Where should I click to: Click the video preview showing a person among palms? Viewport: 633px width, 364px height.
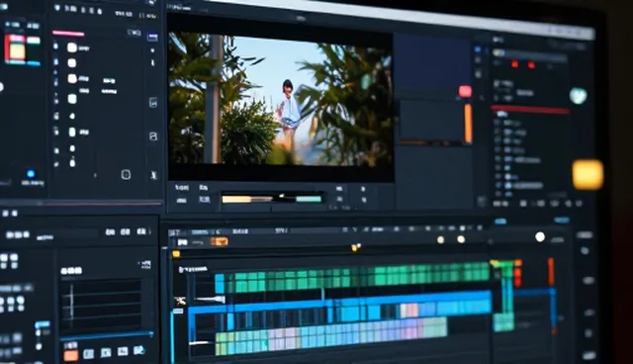click(280, 99)
